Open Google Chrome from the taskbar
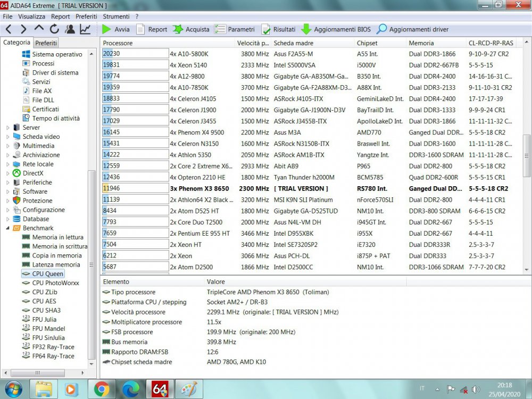 pyautogui.click(x=102, y=389)
